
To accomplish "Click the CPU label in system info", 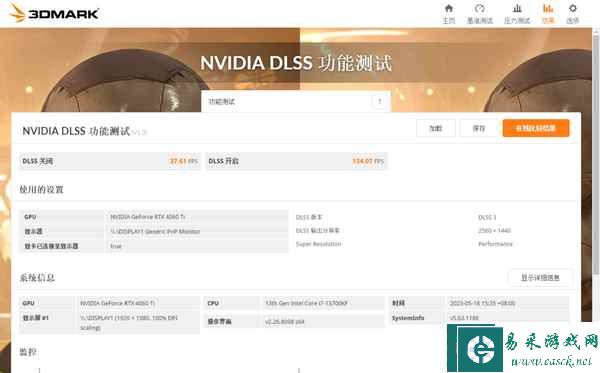I will [x=213, y=303].
